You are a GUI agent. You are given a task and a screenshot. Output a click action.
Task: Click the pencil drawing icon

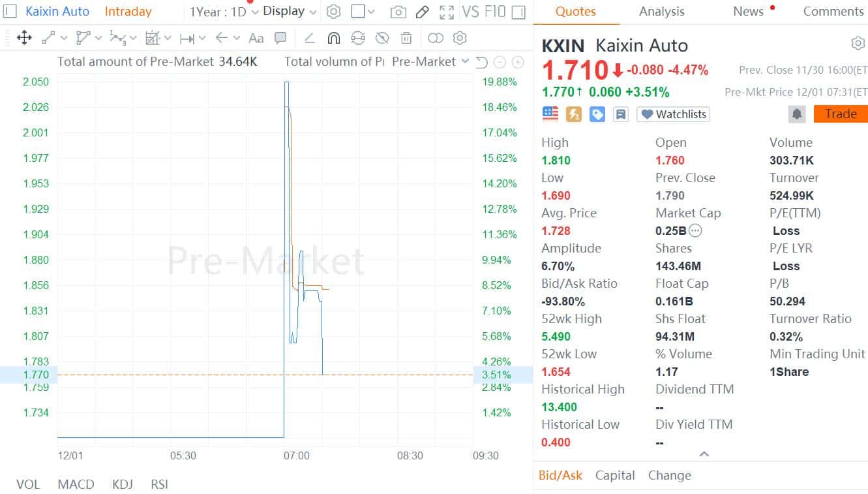pos(423,12)
